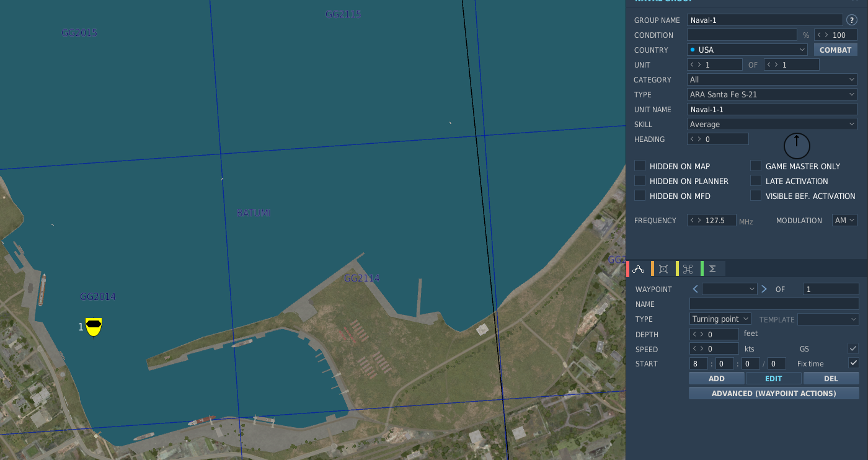Image resolution: width=868 pixels, height=460 pixels.
Task: Enable Hidden on Map checkbox
Action: pyautogui.click(x=640, y=166)
